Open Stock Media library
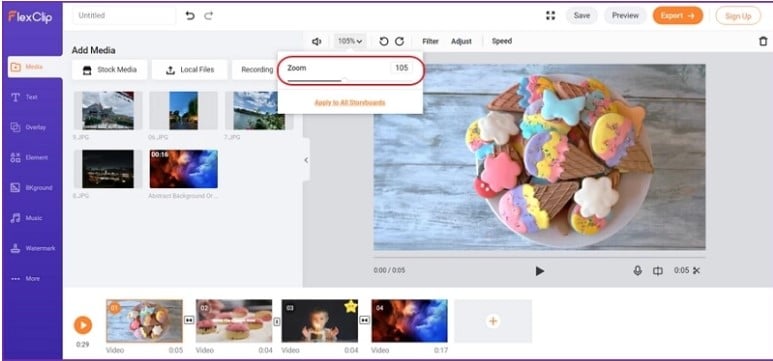 pos(109,70)
